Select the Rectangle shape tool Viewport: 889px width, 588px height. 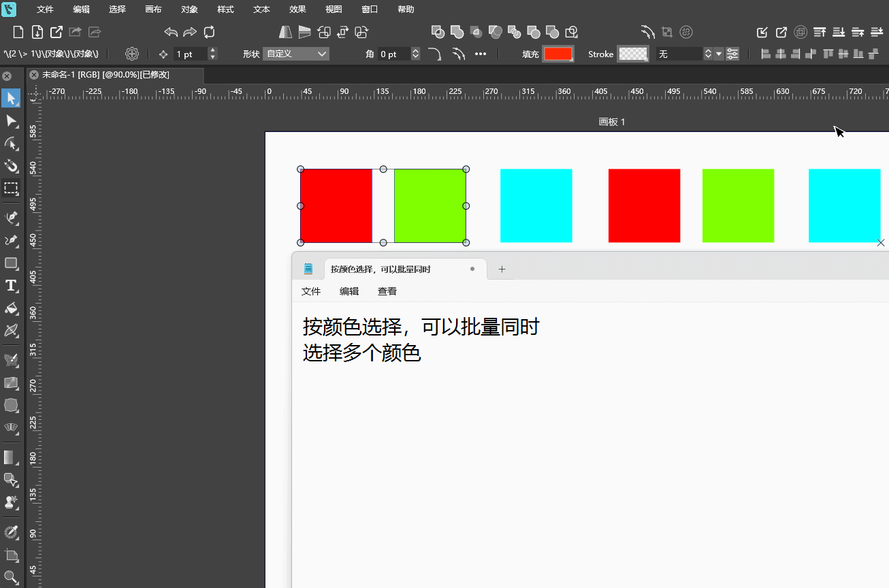point(11,263)
